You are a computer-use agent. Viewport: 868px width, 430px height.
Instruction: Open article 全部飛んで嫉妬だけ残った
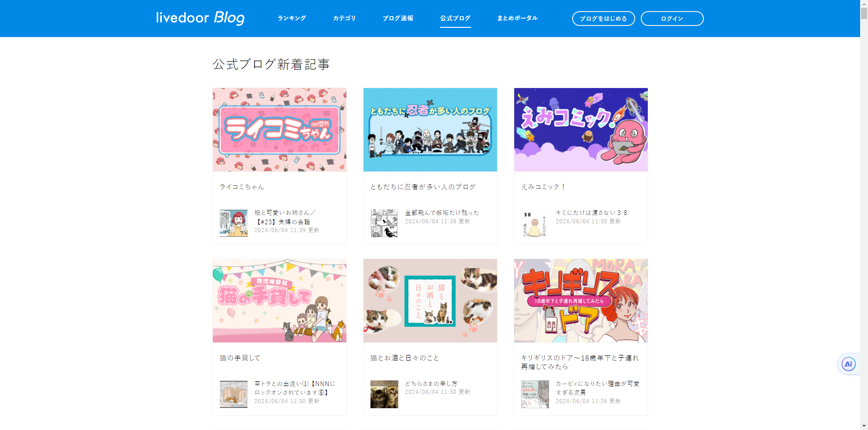[x=442, y=213]
